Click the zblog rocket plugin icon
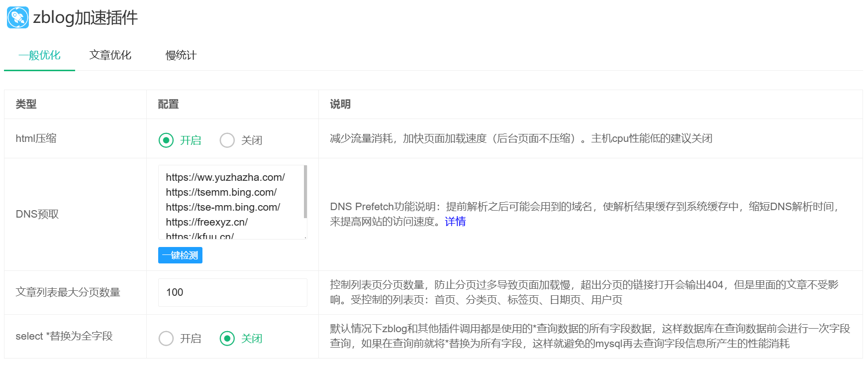Image resolution: width=868 pixels, height=368 pixels. click(18, 17)
